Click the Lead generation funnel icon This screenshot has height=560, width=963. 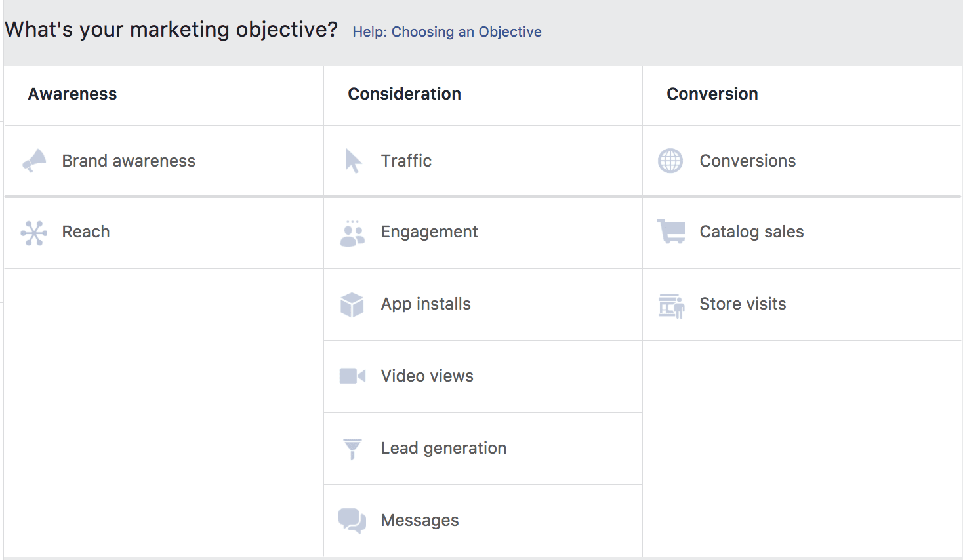pyautogui.click(x=352, y=449)
